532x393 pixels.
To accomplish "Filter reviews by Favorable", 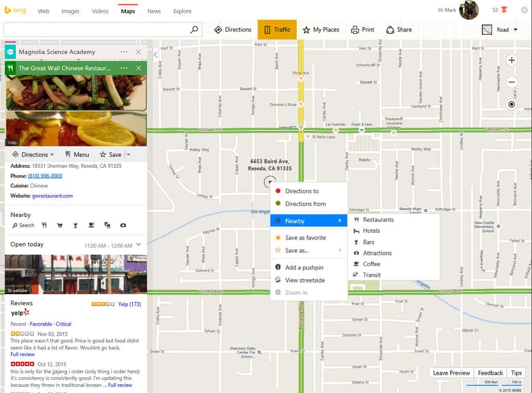I will pos(41,324).
